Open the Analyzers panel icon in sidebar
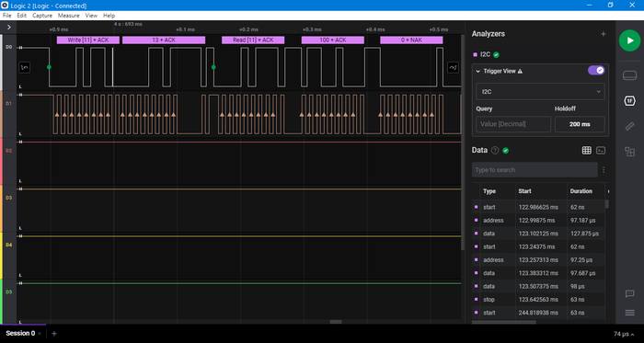644x343 pixels. pos(629,101)
